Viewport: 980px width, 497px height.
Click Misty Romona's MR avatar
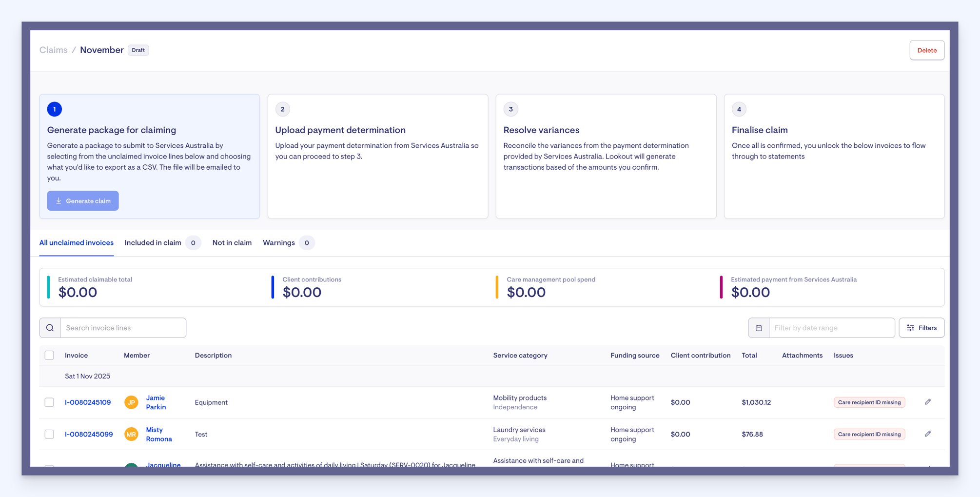pos(131,434)
